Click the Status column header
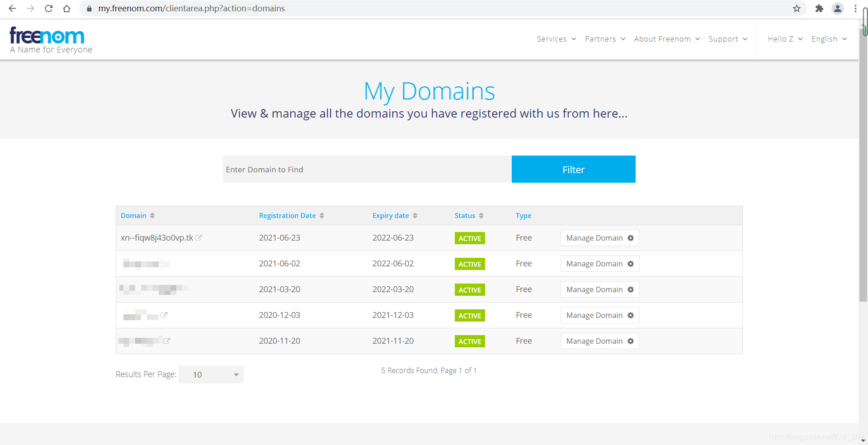Image resolution: width=868 pixels, height=445 pixels. [465, 216]
